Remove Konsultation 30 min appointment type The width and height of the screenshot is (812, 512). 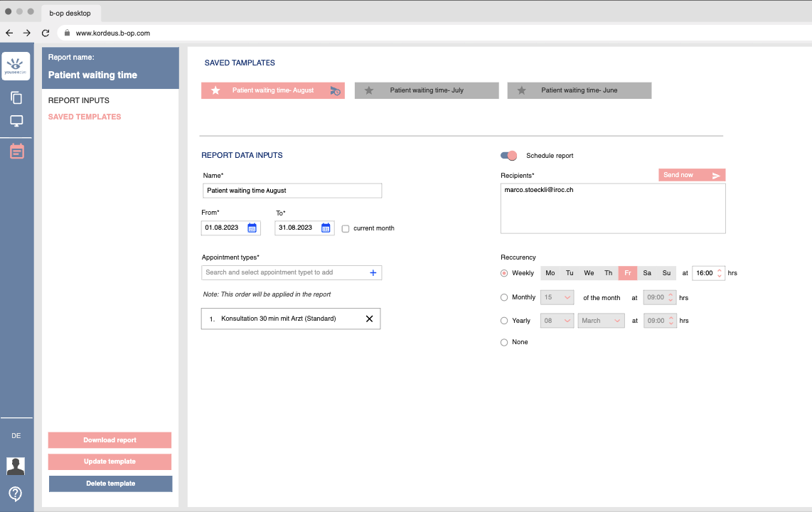point(369,319)
